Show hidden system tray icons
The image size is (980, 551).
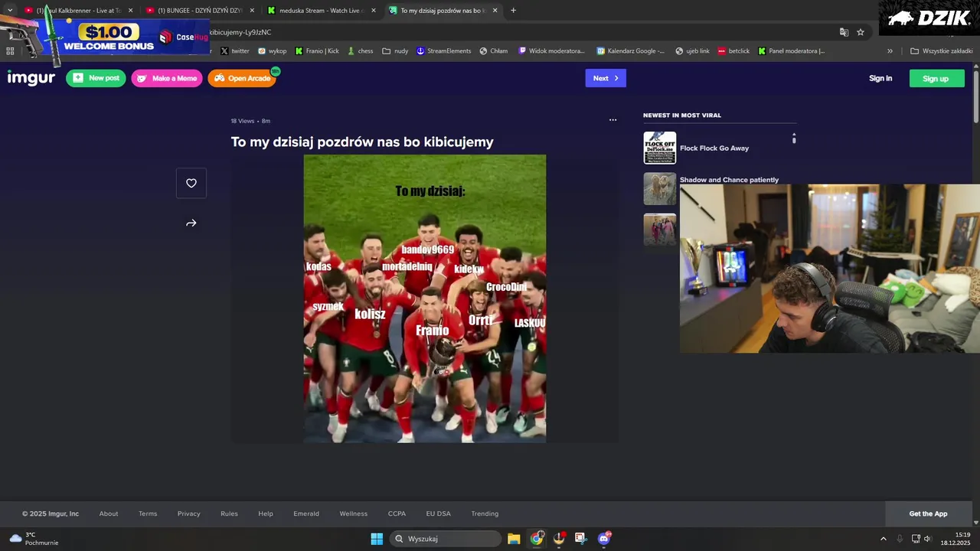coord(883,539)
